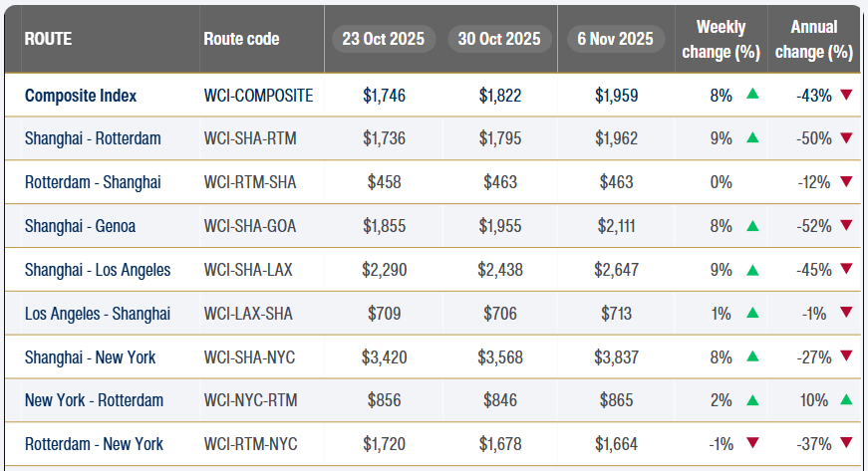Click red annual arrow for Shanghai - New York
Viewport: 868px width, 471px height.
(x=846, y=356)
